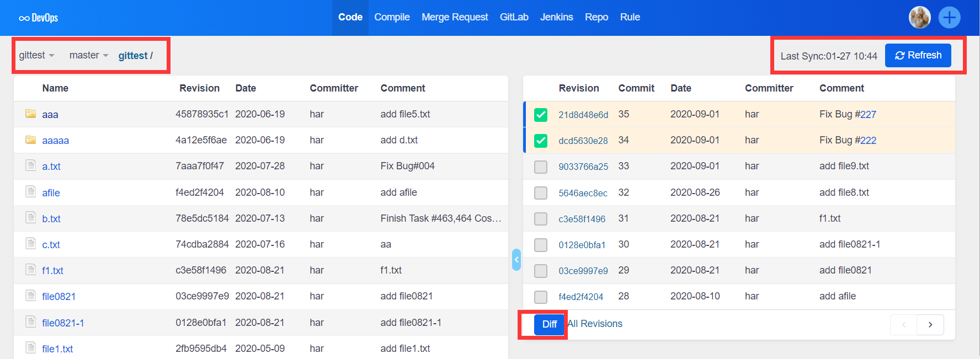Switch to the Merge Request tab
This screenshot has width=980, height=359.
(x=454, y=17)
